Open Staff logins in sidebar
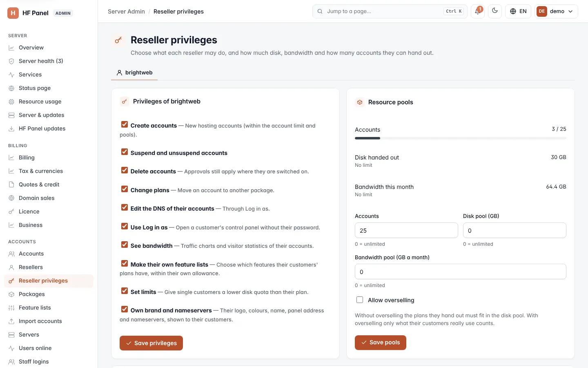 coord(49,361)
